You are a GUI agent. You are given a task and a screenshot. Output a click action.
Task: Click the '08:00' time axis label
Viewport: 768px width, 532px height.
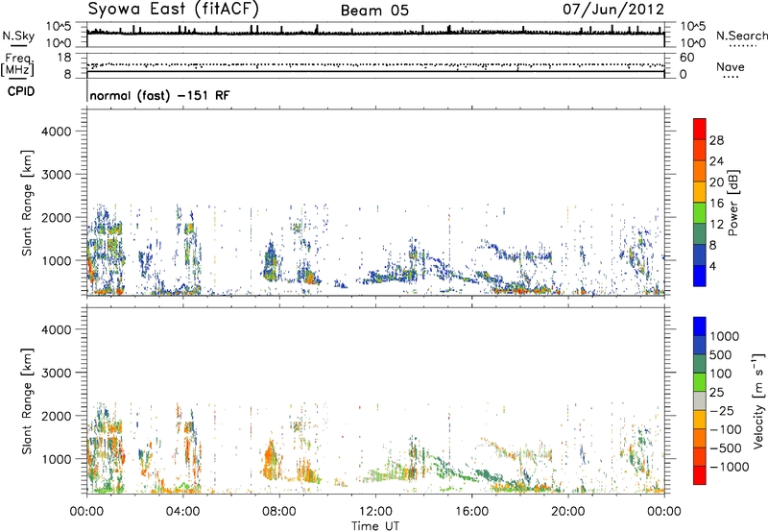pos(278,512)
